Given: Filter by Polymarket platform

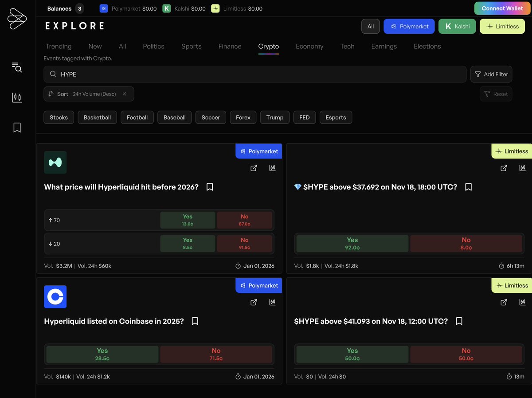Looking at the screenshot, I should point(409,26).
